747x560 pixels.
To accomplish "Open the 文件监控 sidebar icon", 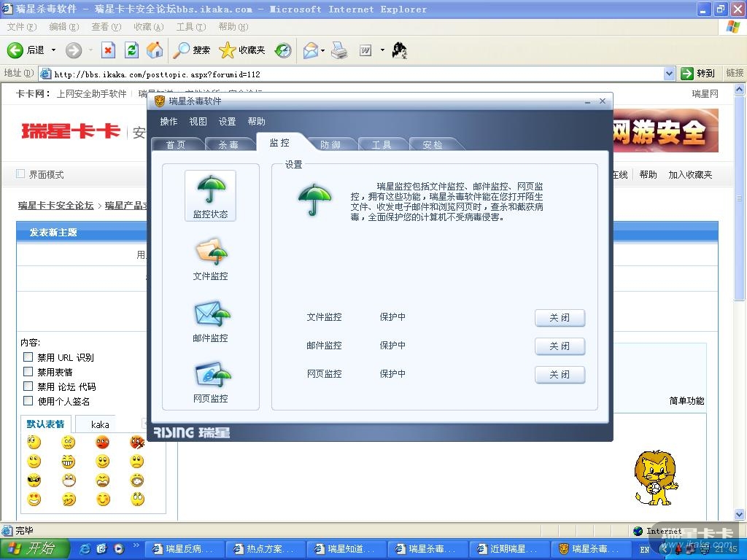I will (x=211, y=260).
